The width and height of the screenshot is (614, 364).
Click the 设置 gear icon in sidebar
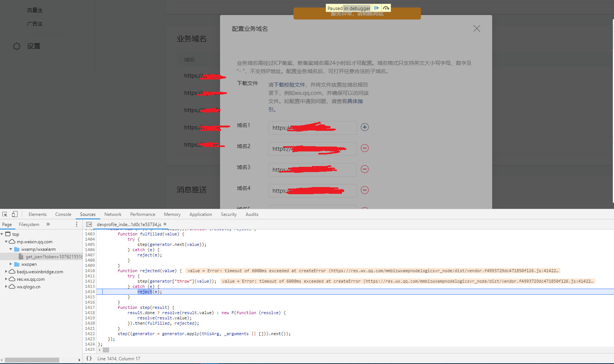16,46
